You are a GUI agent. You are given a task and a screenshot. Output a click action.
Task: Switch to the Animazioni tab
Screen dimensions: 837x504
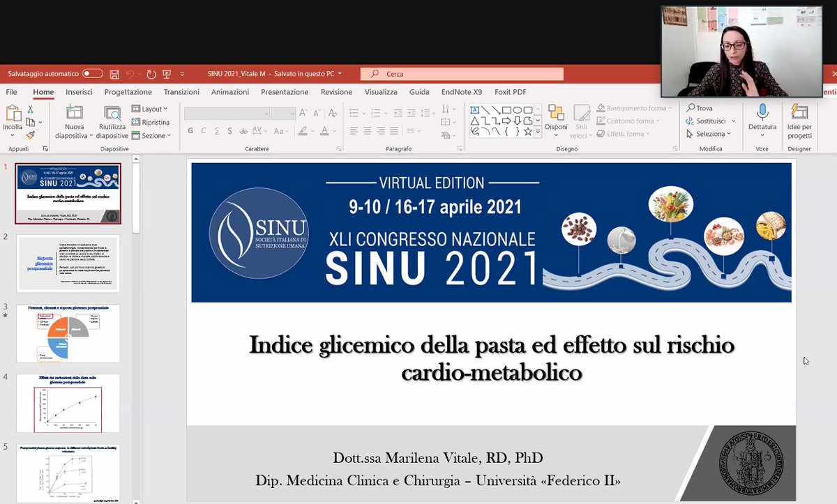click(x=230, y=92)
